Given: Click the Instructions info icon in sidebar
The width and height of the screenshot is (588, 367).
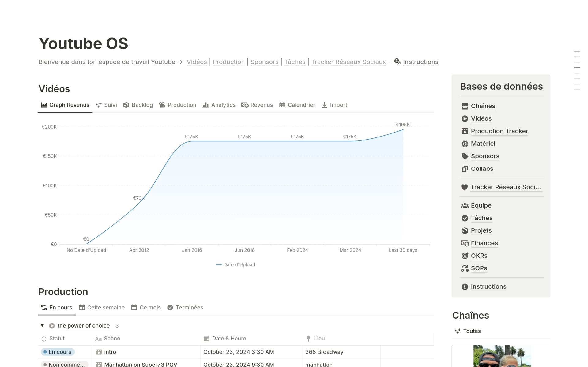Looking at the screenshot, I should point(465,286).
